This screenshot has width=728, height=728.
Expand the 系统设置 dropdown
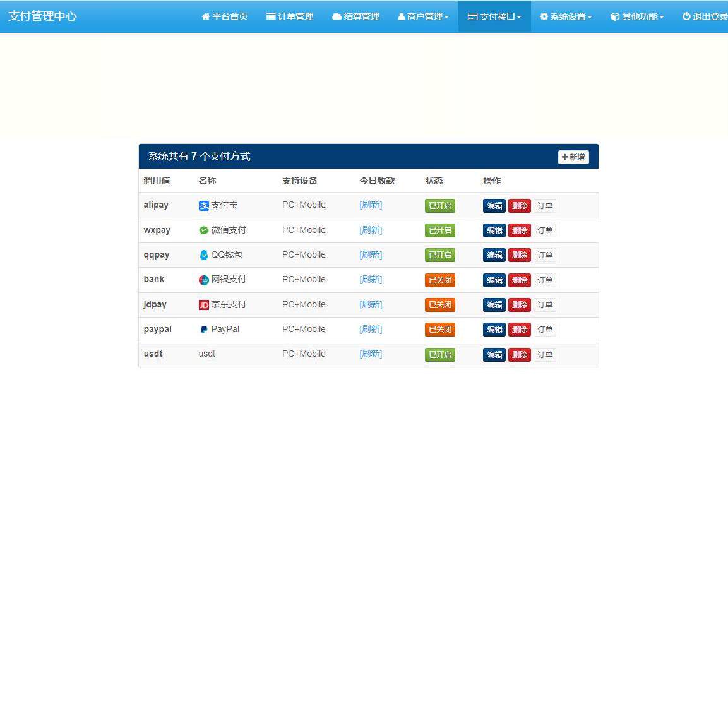[x=566, y=16]
